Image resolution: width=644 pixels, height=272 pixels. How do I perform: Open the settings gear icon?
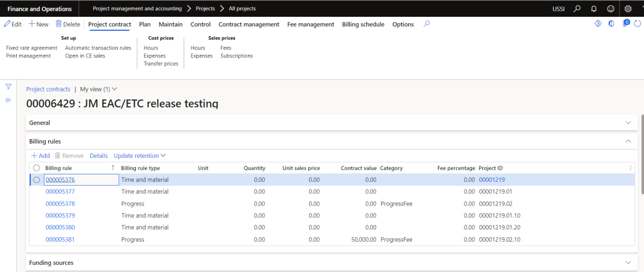pos(628,8)
